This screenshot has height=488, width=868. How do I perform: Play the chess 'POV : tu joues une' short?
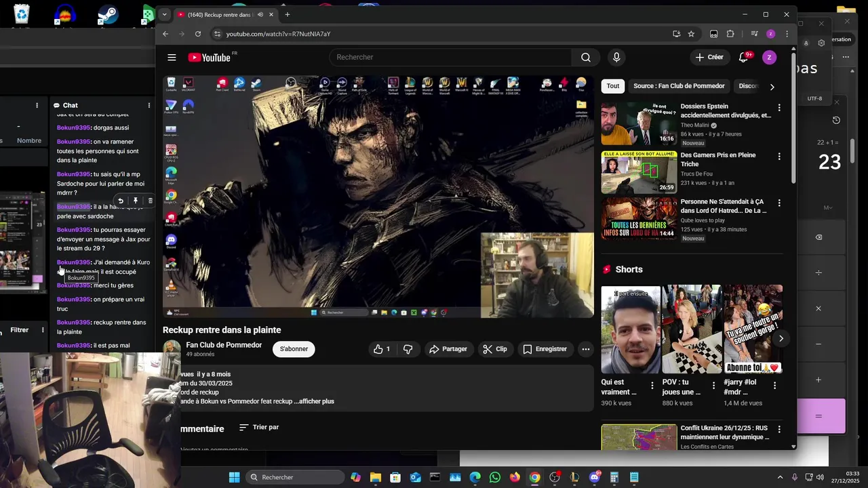(692, 329)
